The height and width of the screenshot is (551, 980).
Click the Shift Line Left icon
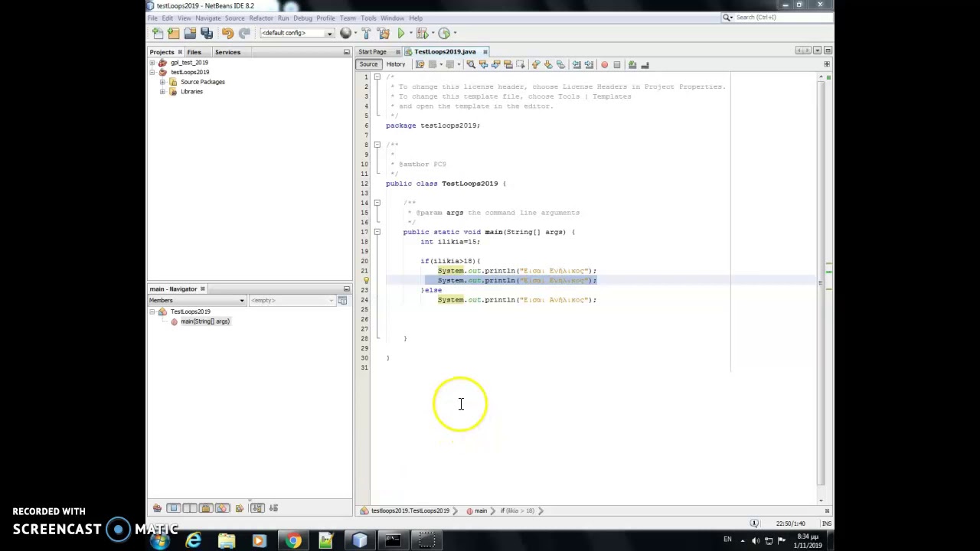577,64
